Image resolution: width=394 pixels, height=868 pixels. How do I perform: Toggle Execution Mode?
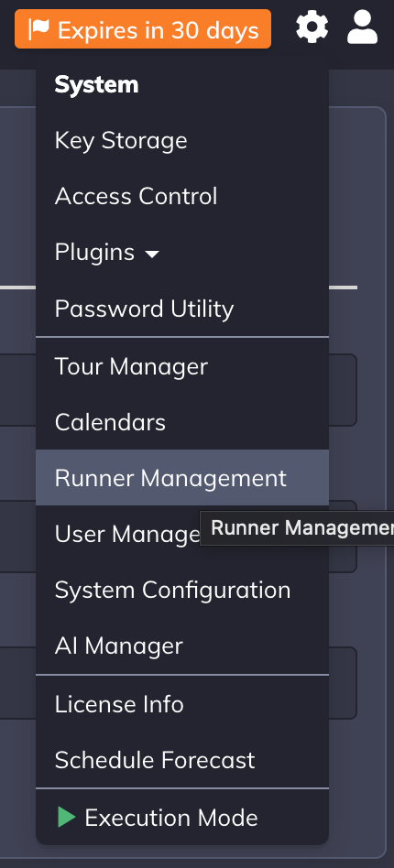coord(182,818)
